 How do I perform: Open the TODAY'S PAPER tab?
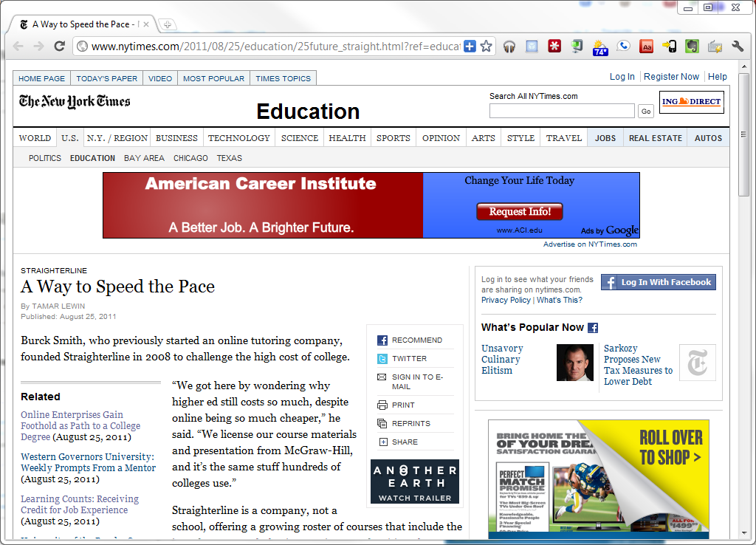(x=106, y=78)
